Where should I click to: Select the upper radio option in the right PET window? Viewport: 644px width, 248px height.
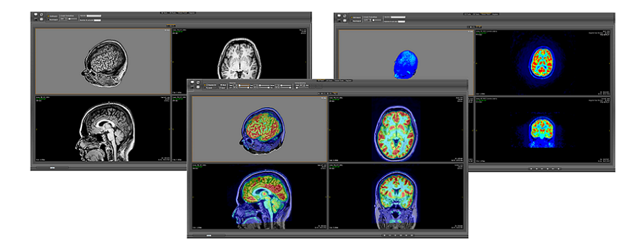click(352, 17)
